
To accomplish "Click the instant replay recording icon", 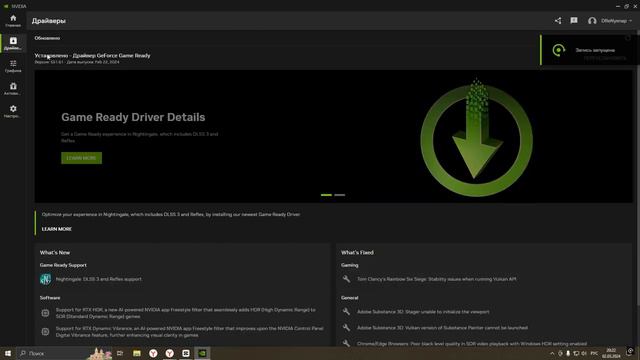I will 559,50.
